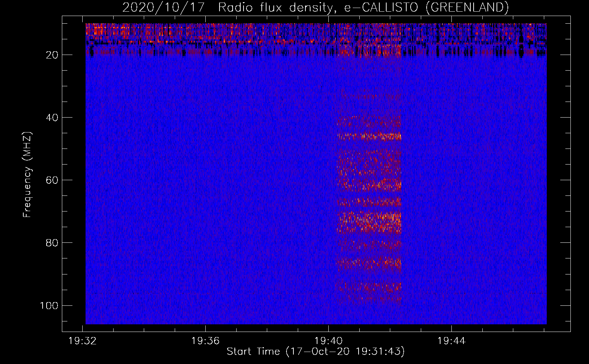Click the 'Frequency (MHZ)' axis label
The width and height of the screenshot is (589, 364).
click(x=27, y=175)
